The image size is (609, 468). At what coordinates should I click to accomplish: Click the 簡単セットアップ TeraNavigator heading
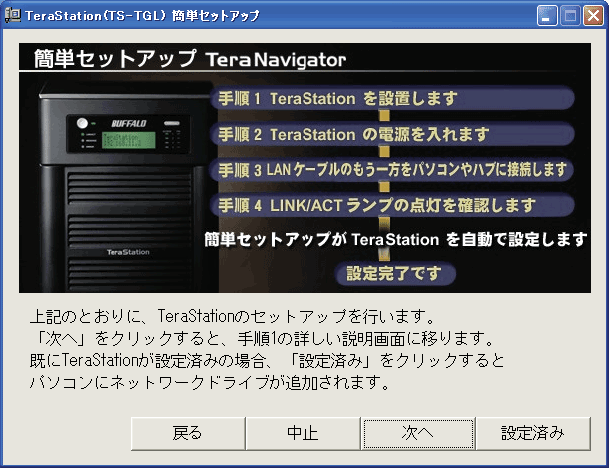pos(190,59)
